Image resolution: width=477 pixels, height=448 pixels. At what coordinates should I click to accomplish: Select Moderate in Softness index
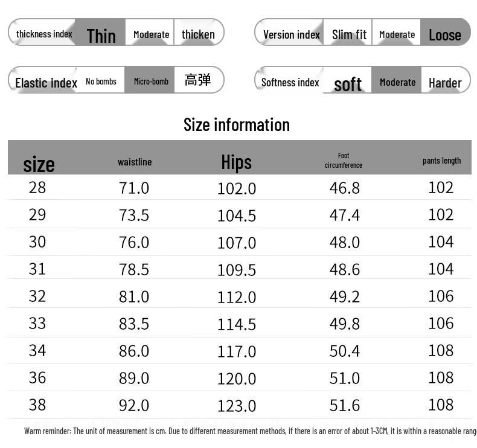point(397,82)
